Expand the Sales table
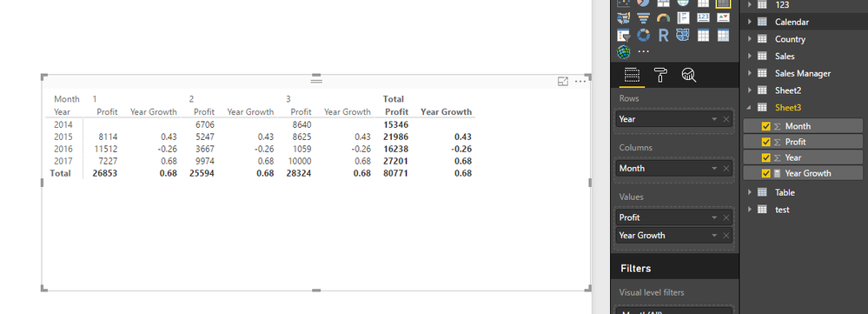Screen dimensions: 868x314 click(750, 56)
